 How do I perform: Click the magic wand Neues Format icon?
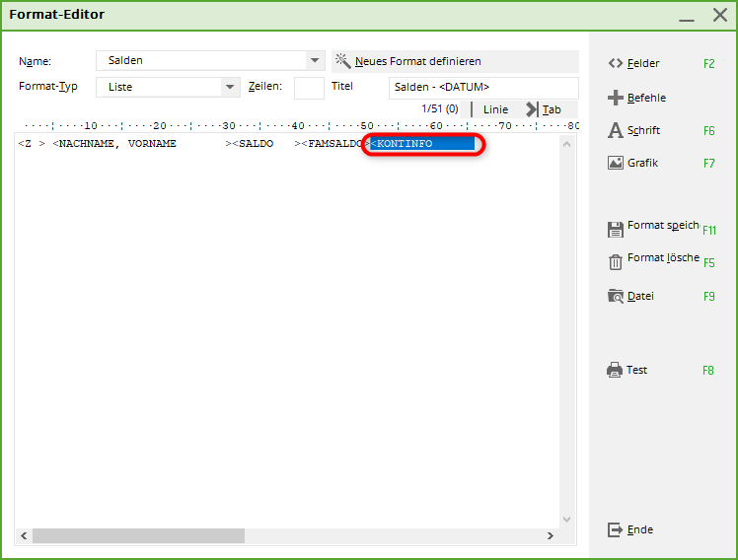click(x=343, y=61)
